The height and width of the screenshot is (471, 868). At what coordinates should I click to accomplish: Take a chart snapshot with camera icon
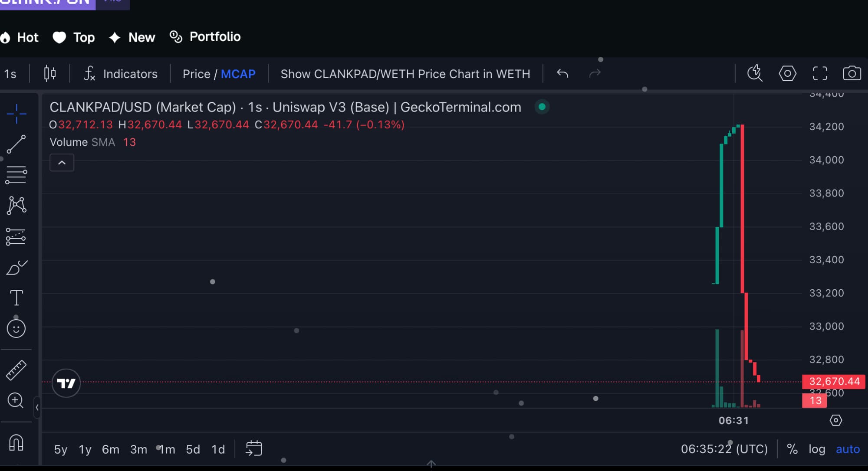[x=852, y=73]
